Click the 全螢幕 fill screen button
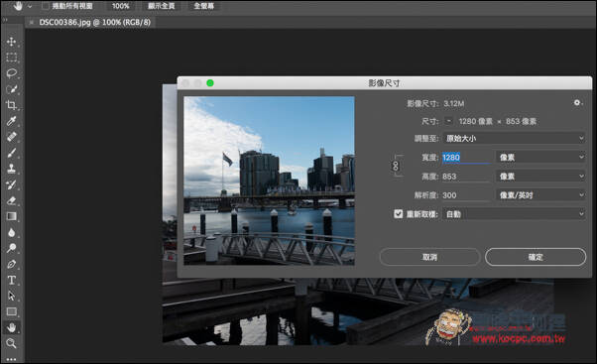This screenshot has width=597, height=364. click(203, 6)
